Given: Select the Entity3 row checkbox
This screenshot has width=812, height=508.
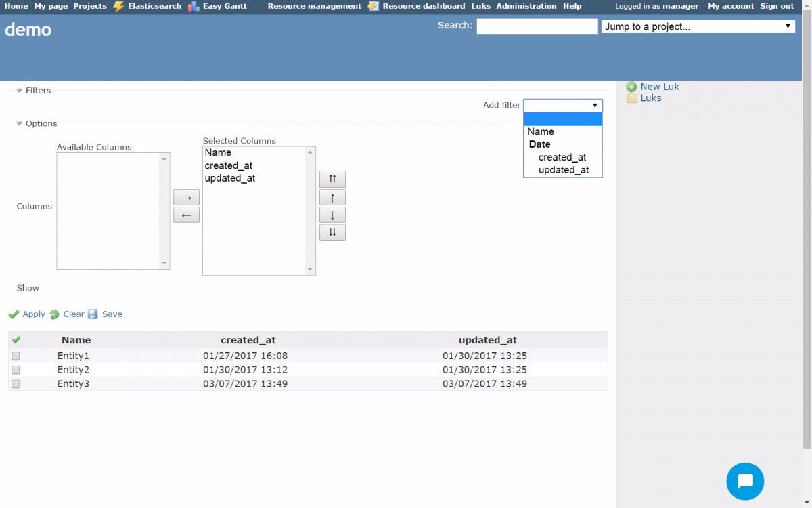Looking at the screenshot, I should point(16,384).
